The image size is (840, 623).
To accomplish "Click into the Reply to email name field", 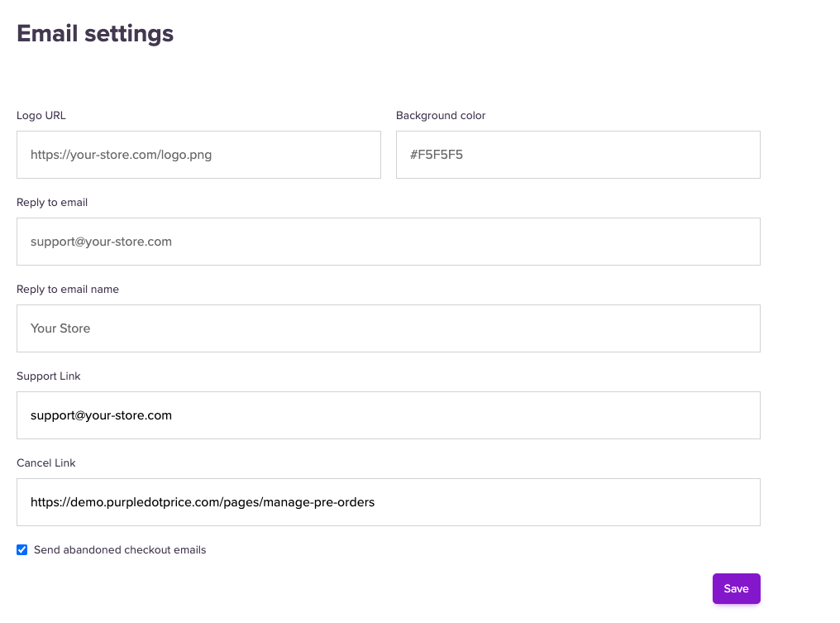I will [388, 328].
